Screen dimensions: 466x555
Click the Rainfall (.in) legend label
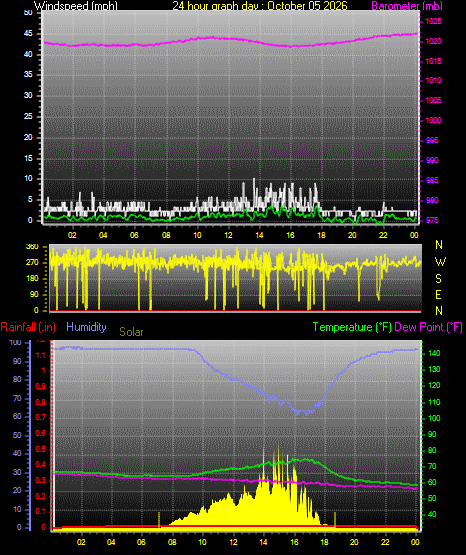click(28, 327)
